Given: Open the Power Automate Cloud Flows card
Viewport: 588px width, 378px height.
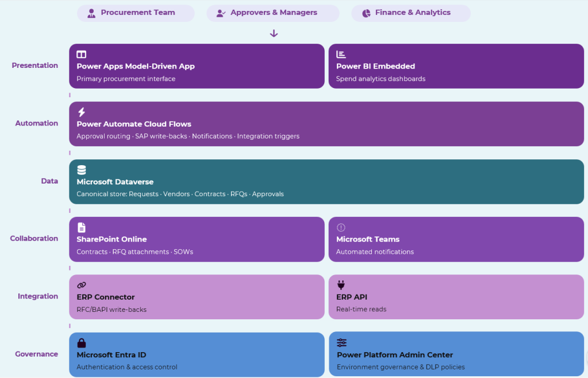Looking at the screenshot, I should 326,124.
